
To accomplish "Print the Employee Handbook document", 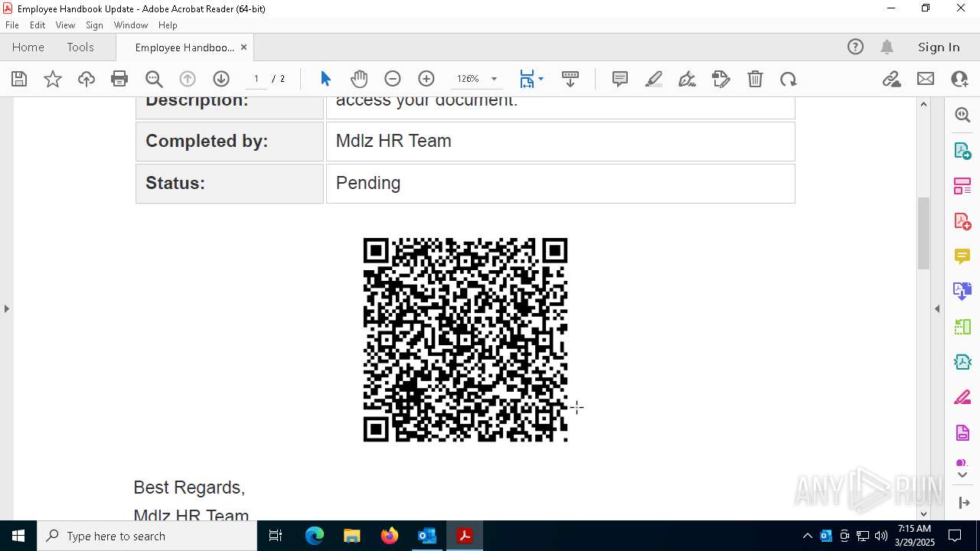I will pyautogui.click(x=119, y=79).
